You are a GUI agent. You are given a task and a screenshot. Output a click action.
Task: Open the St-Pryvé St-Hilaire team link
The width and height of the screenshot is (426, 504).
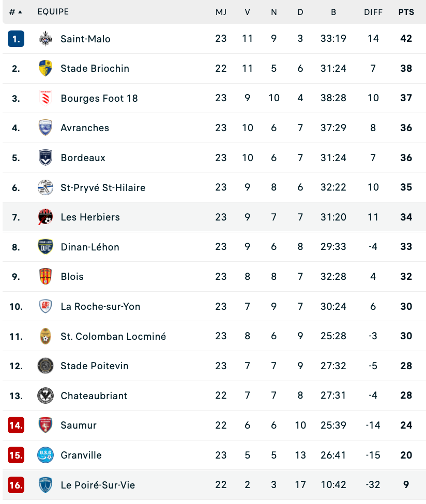(x=103, y=187)
